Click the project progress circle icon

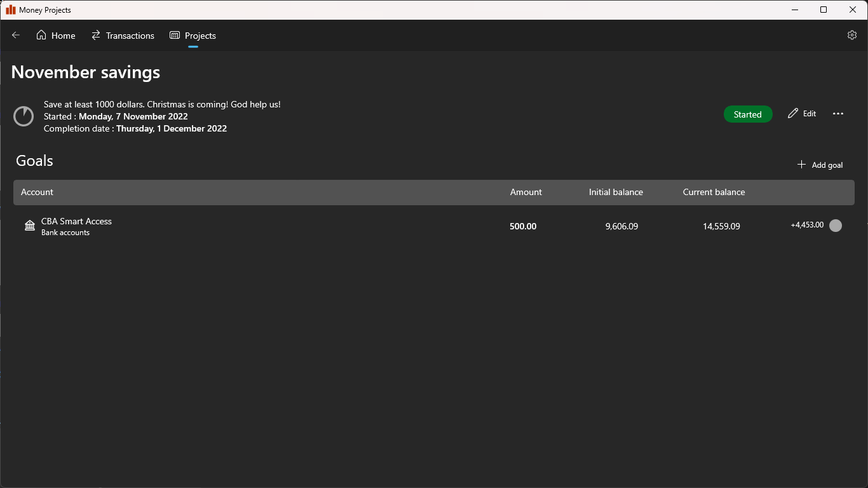click(24, 116)
